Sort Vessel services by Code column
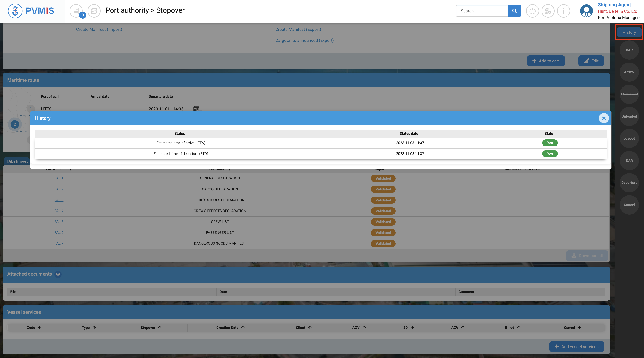644x358 pixels. tap(39, 328)
